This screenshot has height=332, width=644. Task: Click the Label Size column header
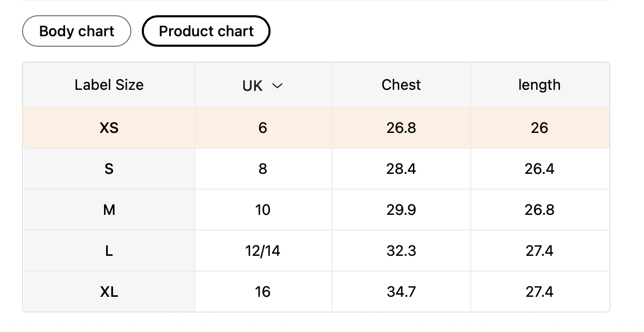point(109,85)
